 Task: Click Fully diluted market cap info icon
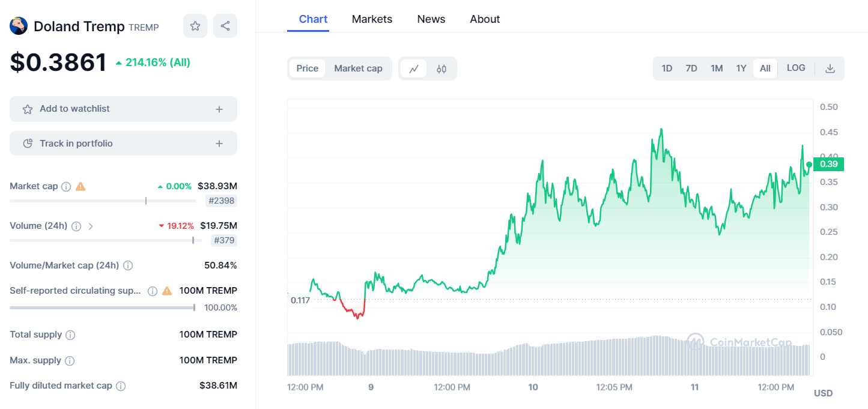click(x=121, y=386)
